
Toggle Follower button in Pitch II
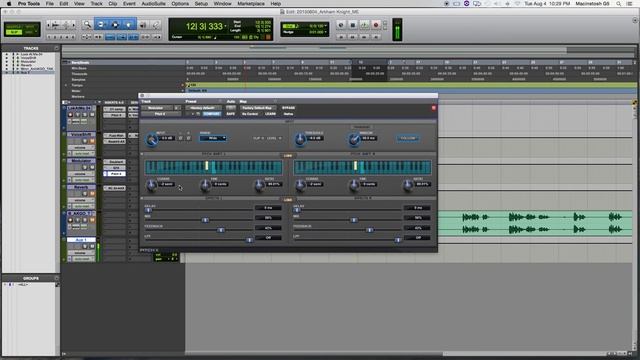[x=407, y=138]
